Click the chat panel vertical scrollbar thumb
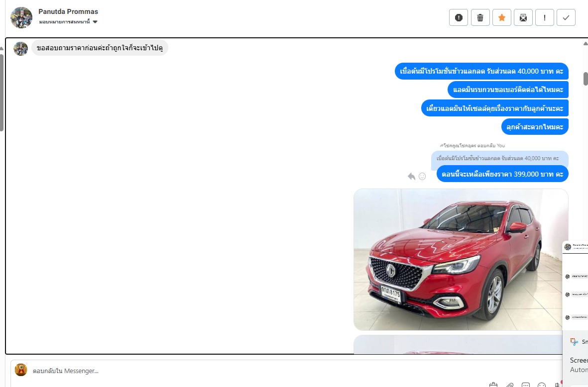 (x=586, y=79)
